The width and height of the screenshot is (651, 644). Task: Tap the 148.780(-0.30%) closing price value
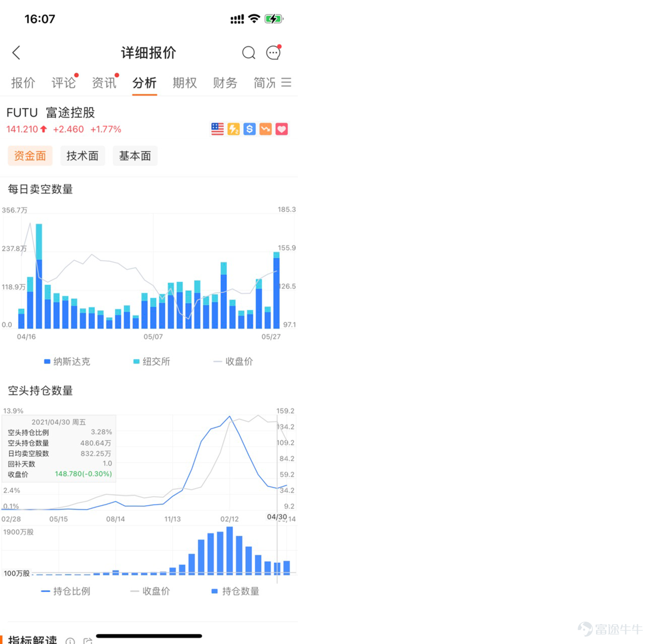pos(83,474)
